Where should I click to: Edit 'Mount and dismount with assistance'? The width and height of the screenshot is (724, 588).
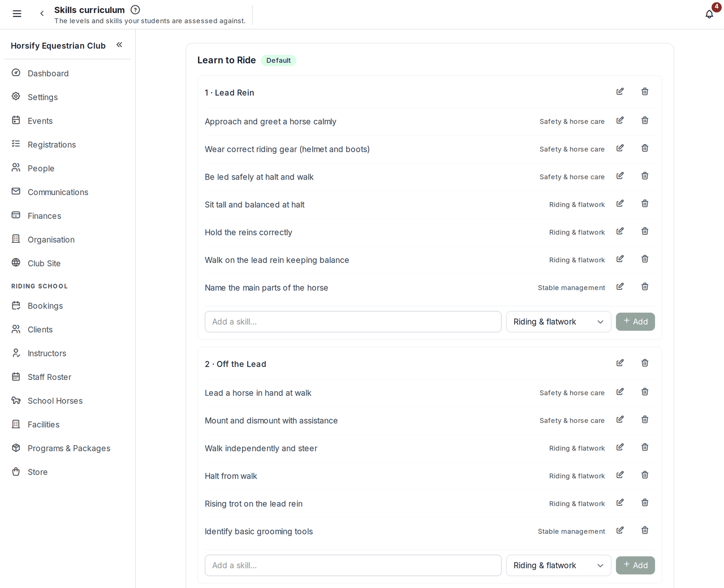[620, 419]
